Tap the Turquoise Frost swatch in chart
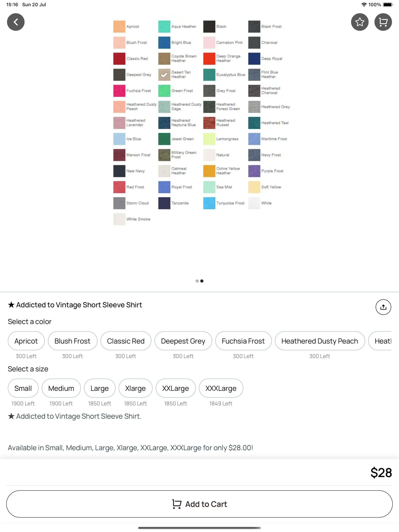Screen dimensions: 399x532 [x=209, y=203]
